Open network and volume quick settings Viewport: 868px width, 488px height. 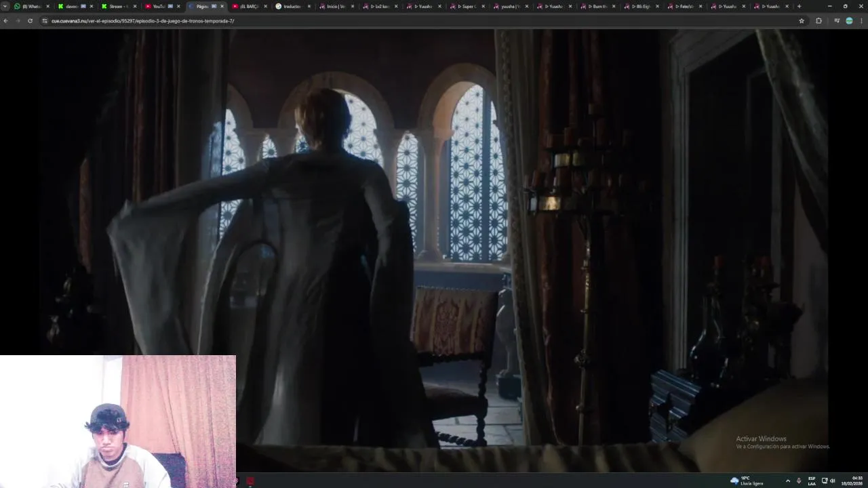[828, 481]
